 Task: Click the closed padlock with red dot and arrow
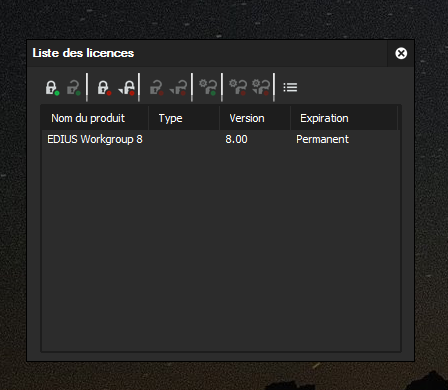(x=126, y=88)
